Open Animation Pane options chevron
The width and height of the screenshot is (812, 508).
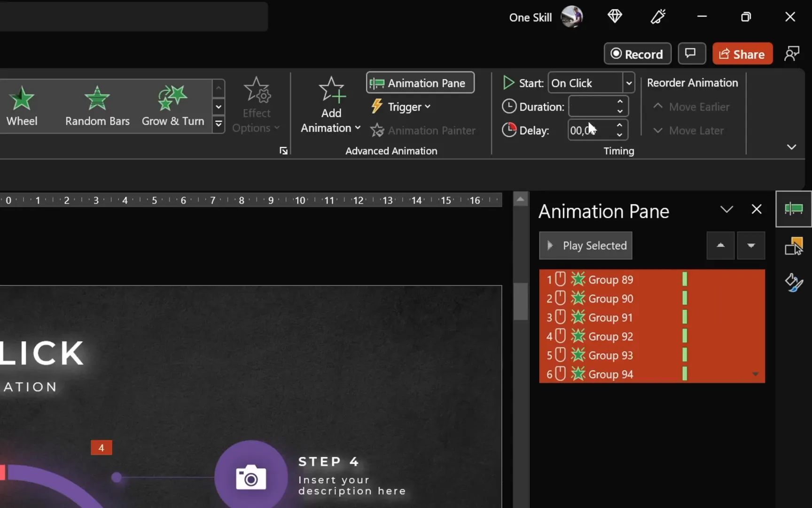pos(726,209)
